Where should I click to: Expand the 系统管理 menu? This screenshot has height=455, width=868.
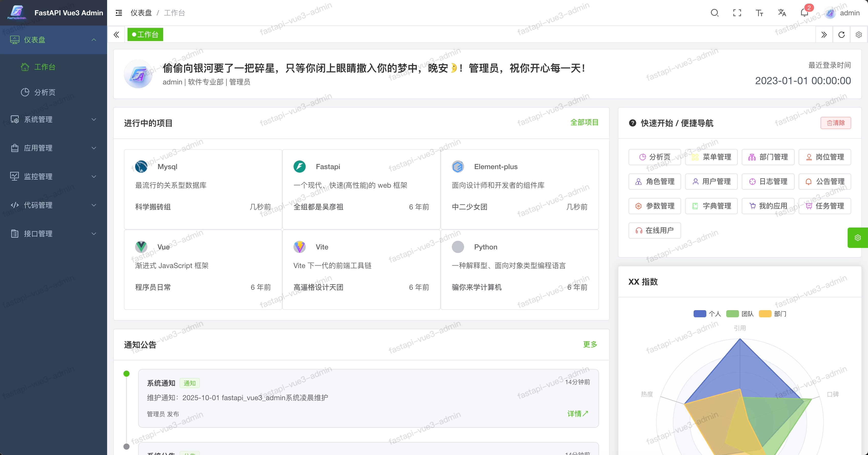[x=54, y=119]
